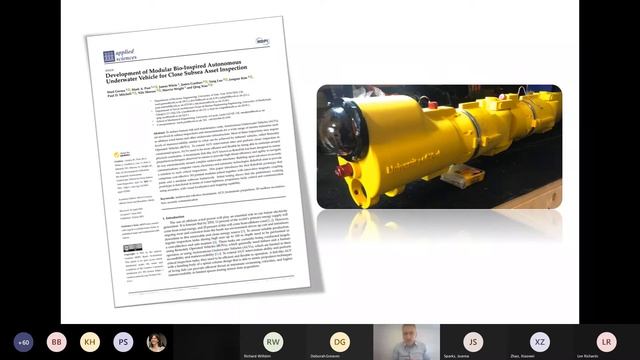Image resolution: width=640 pixels, height=360 pixels.
Task: Click the MDPI publisher logo on paper
Action: click(x=262, y=41)
